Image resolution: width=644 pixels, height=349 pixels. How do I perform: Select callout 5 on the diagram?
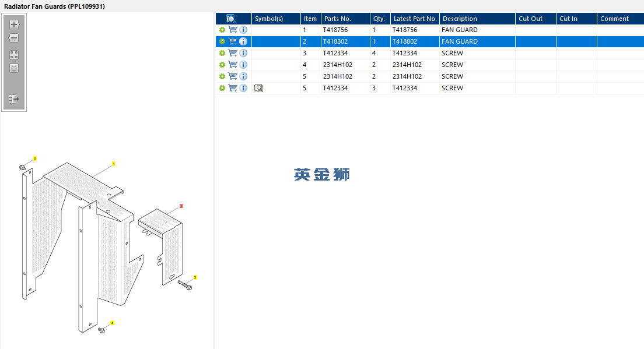pos(36,158)
